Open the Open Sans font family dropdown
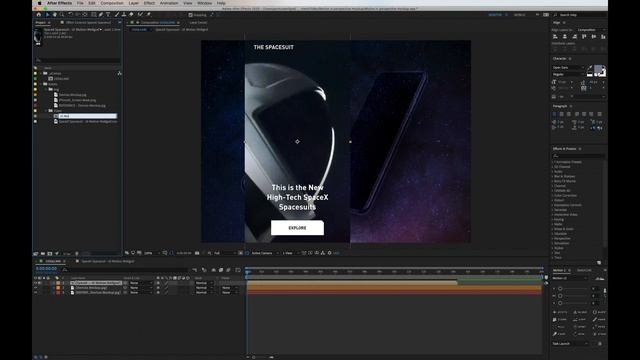The height and width of the screenshot is (360, 640). [x=568, y=68]
